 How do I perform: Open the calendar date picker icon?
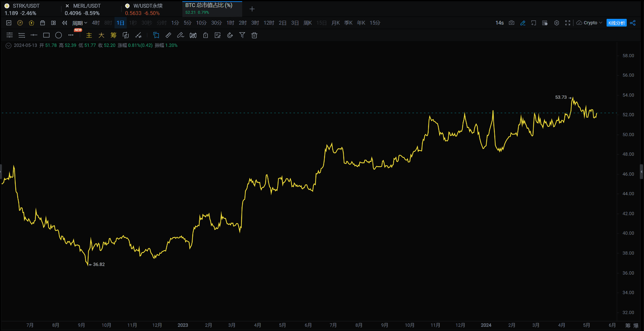(43, 23)
